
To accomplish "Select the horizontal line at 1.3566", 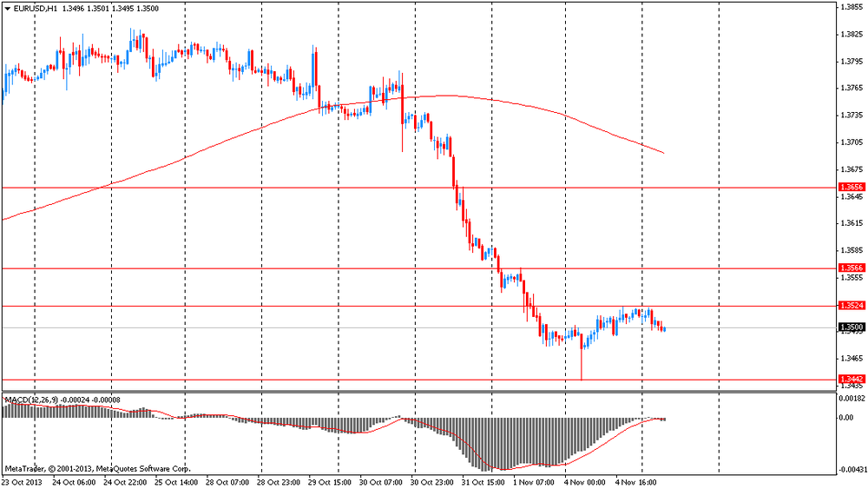I will [260, 269].
